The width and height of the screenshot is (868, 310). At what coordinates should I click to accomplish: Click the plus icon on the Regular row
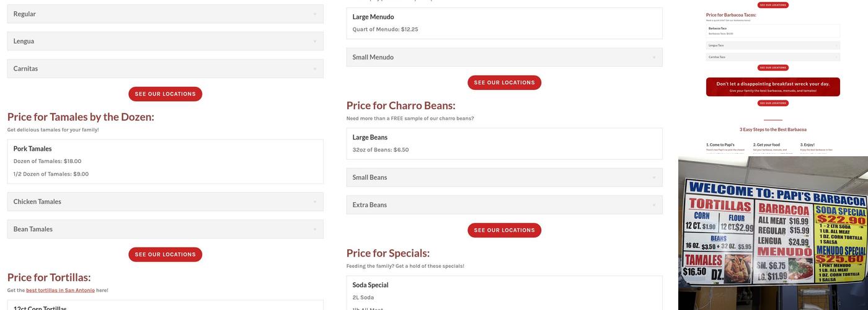pos(314,14)
